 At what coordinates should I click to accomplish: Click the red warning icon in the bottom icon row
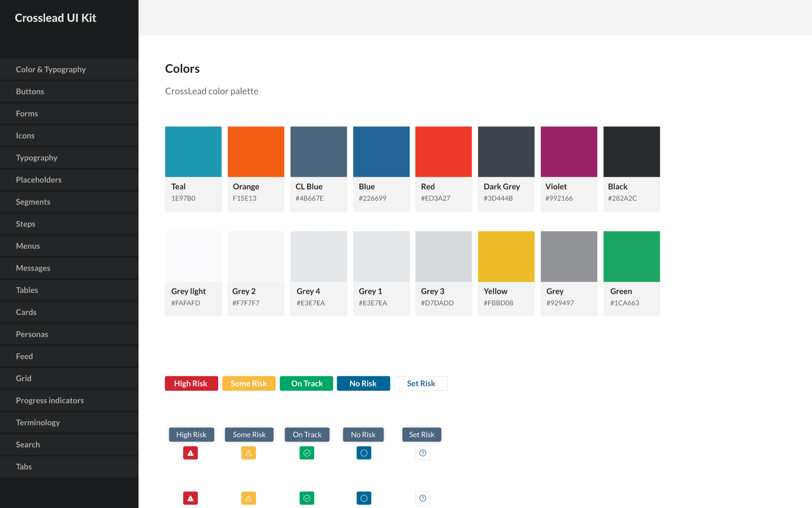pyautogui.click(x=190, y=498)
